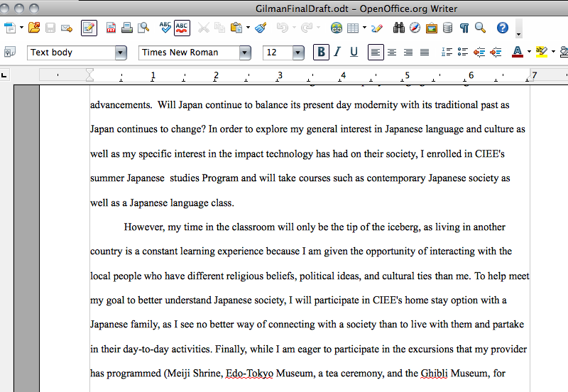The image size is (568, 392).
Task: Toggle Underline formatting
Action: (x=354, y=52)
